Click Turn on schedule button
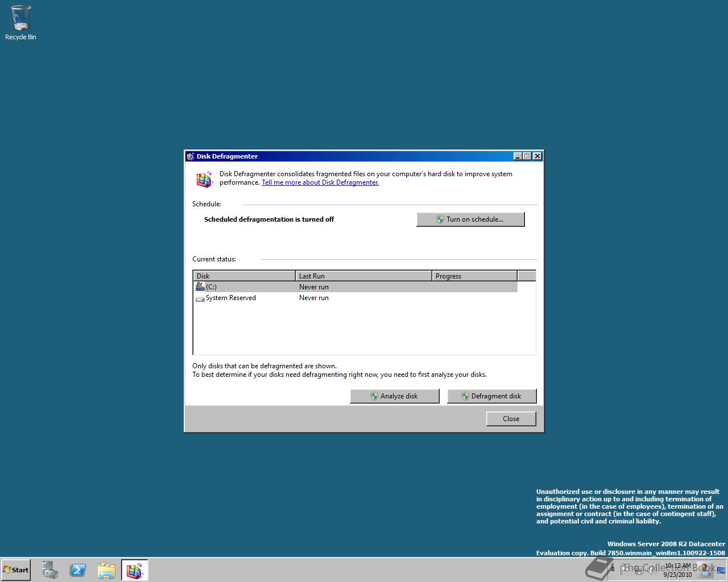This screenshot has width=728, height=582. 470,219
